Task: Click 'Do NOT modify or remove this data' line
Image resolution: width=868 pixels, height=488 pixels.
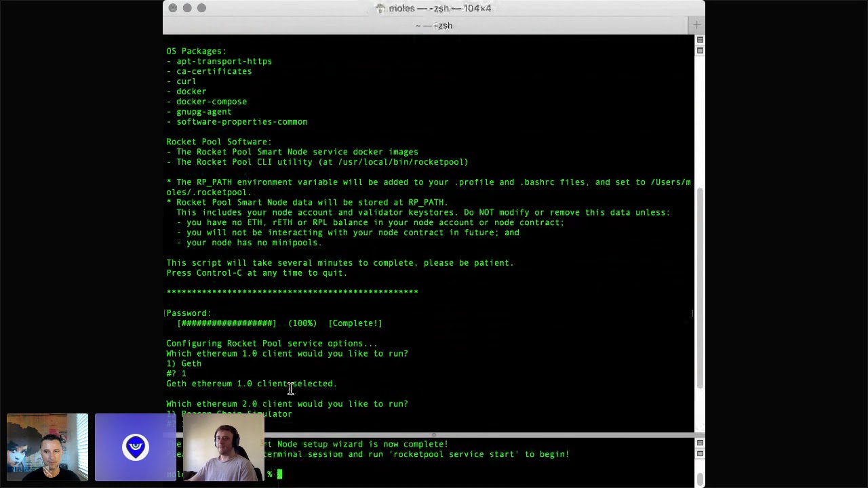Action: click(423, 212)
